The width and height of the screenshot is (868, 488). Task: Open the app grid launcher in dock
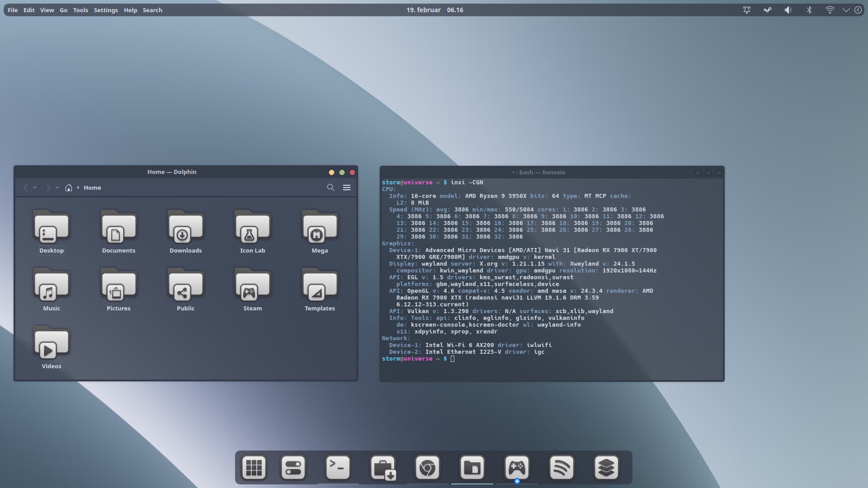pos(254,467)
